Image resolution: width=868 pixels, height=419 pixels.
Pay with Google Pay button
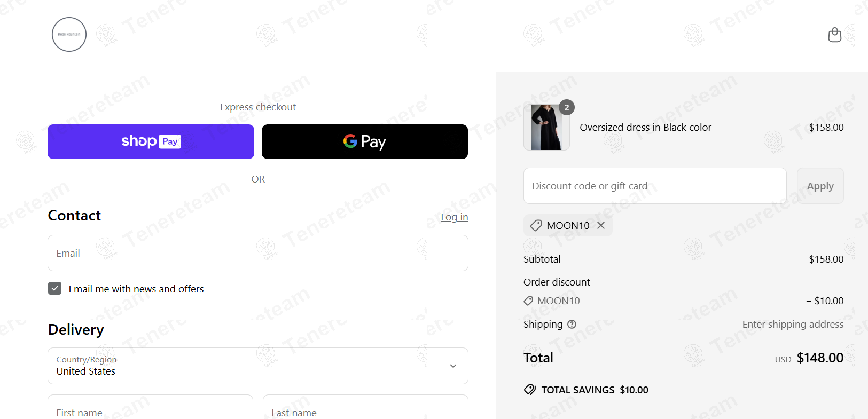[365, 141]
